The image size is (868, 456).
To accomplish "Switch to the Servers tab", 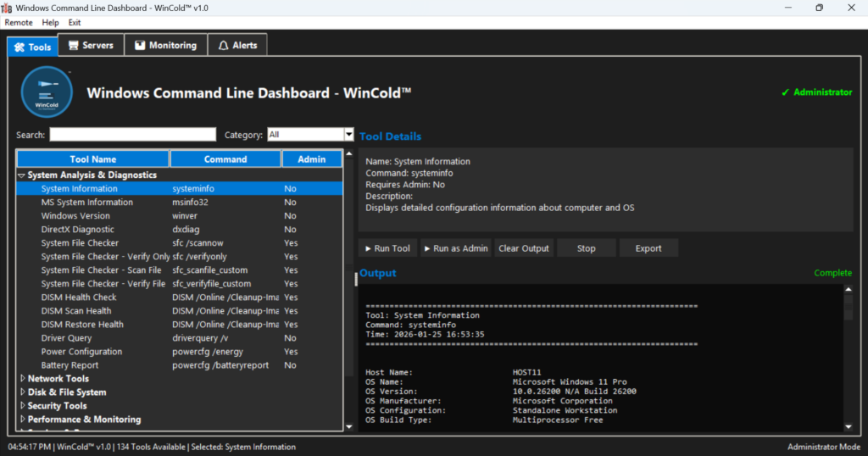I will (91, 46).
